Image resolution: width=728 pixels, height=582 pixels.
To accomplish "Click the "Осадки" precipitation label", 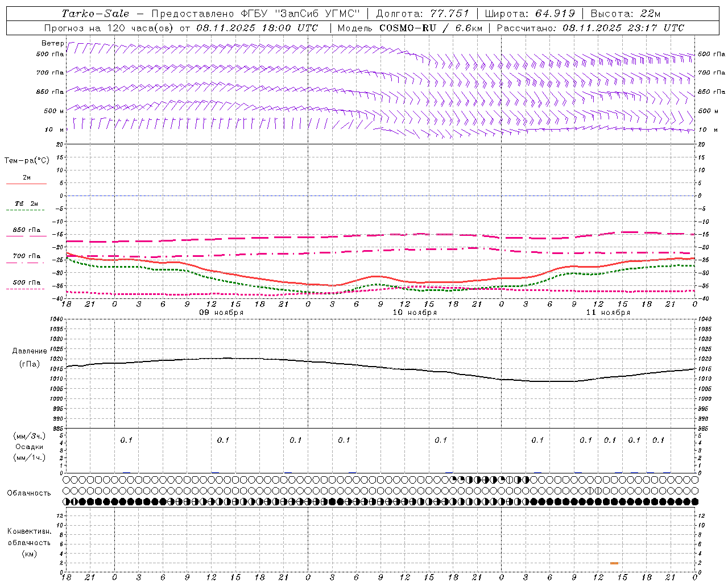I will [30, 447].
